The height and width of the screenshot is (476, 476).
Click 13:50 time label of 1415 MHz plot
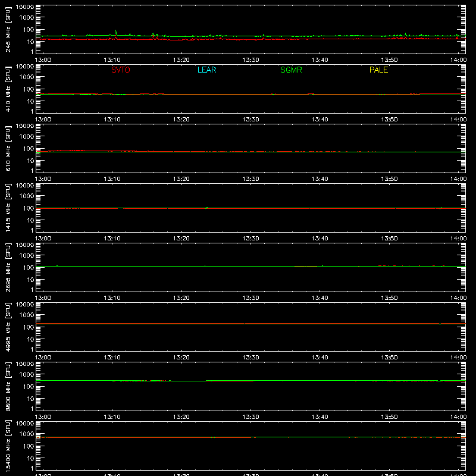pos(389,239)
